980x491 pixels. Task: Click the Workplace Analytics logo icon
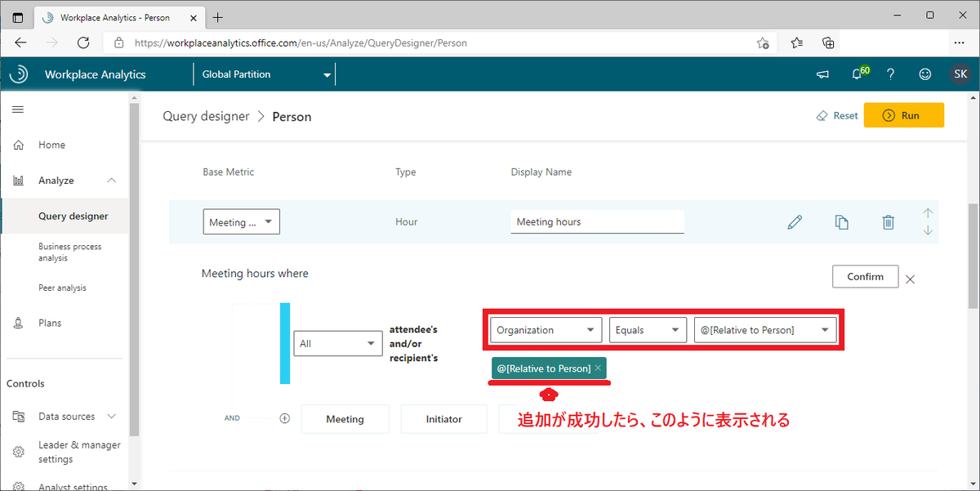coord(18,74)
